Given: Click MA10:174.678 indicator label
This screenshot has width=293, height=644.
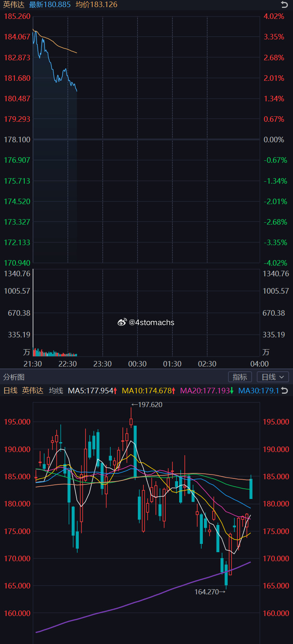Looking at the screenshot, I should [x=148, y=391].
